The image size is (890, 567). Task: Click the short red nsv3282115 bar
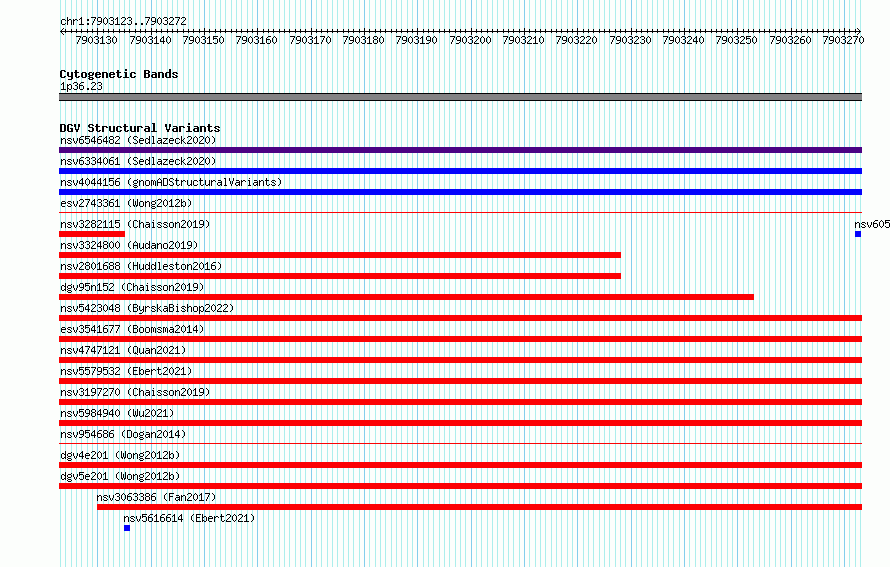coord(92,234)
